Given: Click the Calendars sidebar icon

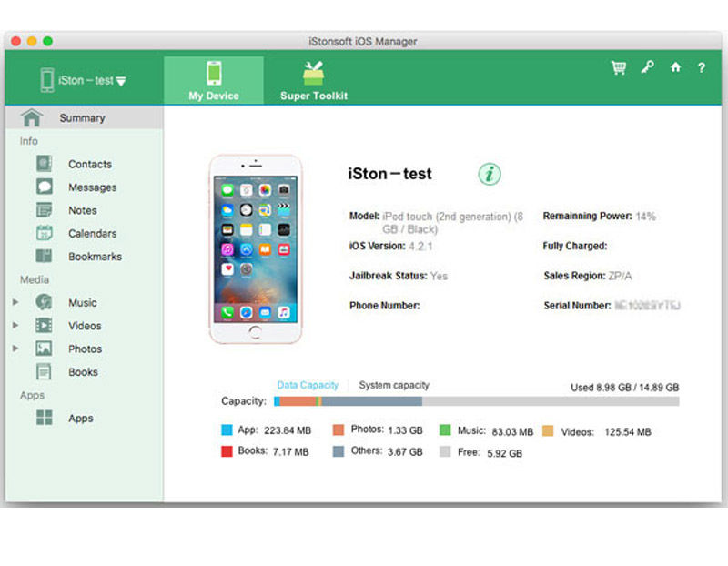Looking at the screenshot, I should pyautogui.click(x=44, y=233).
